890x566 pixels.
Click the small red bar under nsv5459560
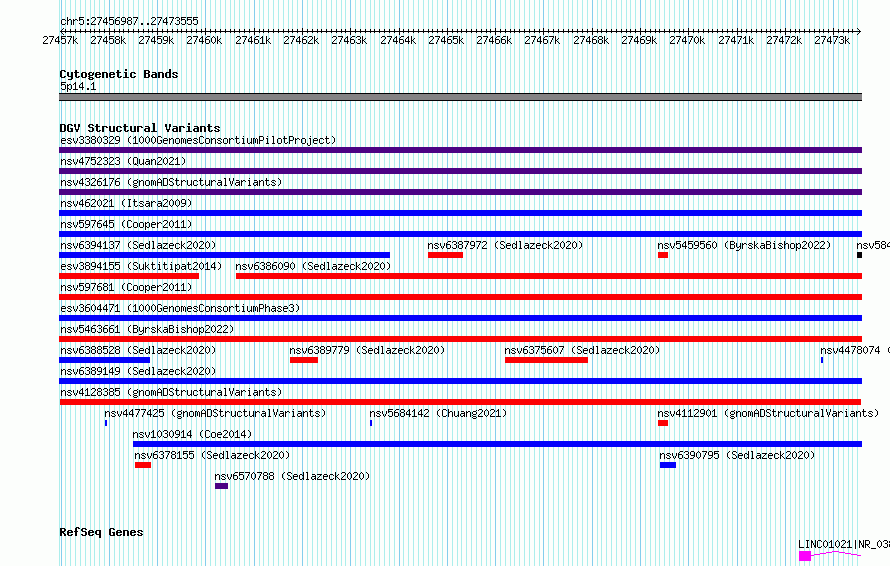[663, 255]
